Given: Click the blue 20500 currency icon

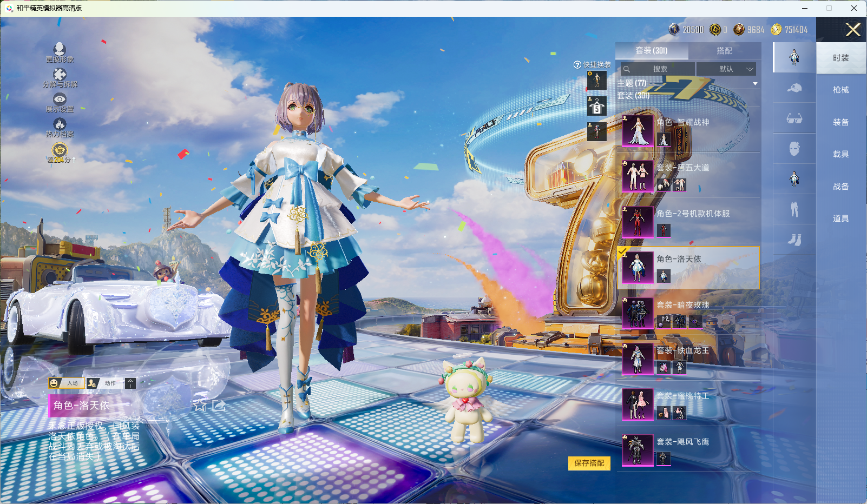Looking at the screenshot, I should click(x=674, y=29).
